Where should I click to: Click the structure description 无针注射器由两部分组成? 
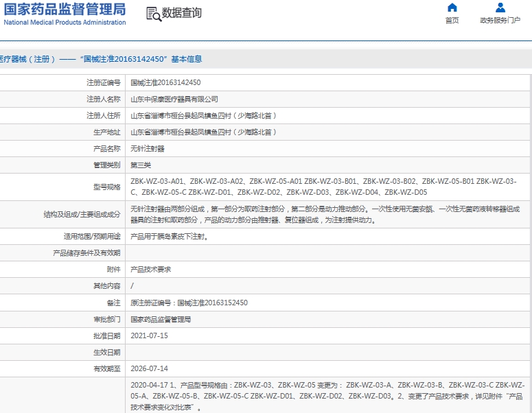tap(325, 215)
